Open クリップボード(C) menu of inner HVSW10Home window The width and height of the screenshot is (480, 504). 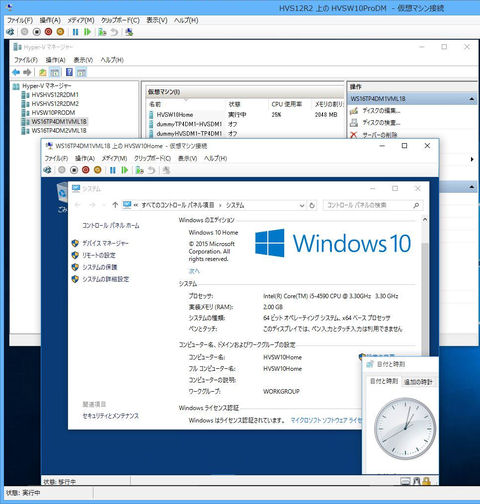[x=152, y=158]
